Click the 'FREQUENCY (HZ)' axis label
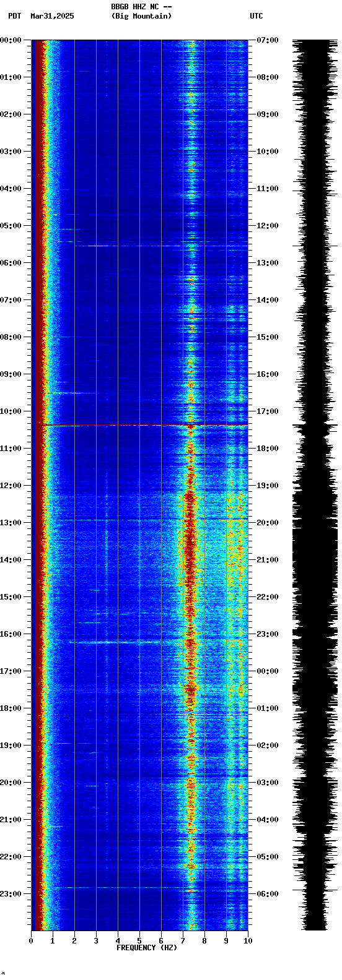Image resolution: width=342 pixels, height=980 pixels. coord(147,948)
